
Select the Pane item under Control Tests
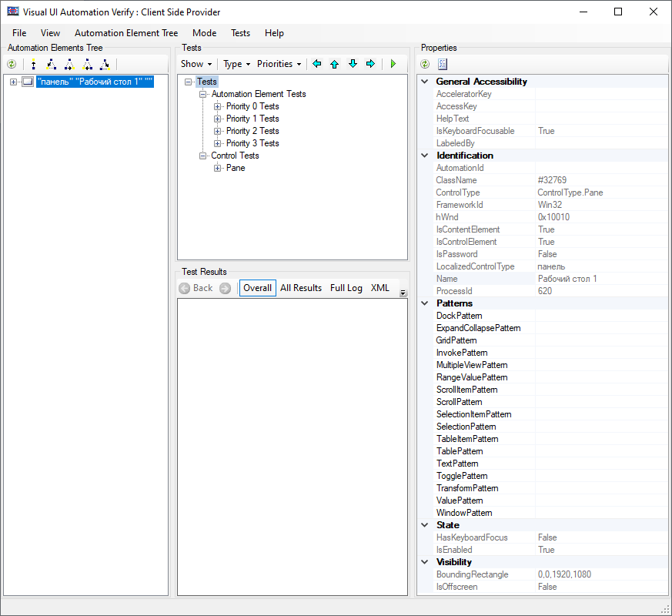click(x=236, y=168)
